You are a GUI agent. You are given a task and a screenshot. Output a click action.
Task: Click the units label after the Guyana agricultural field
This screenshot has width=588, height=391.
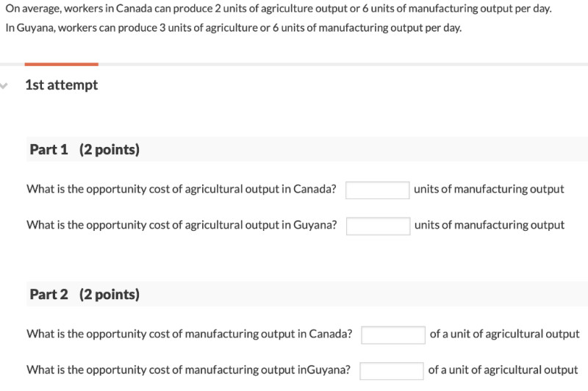click(490, 225)
